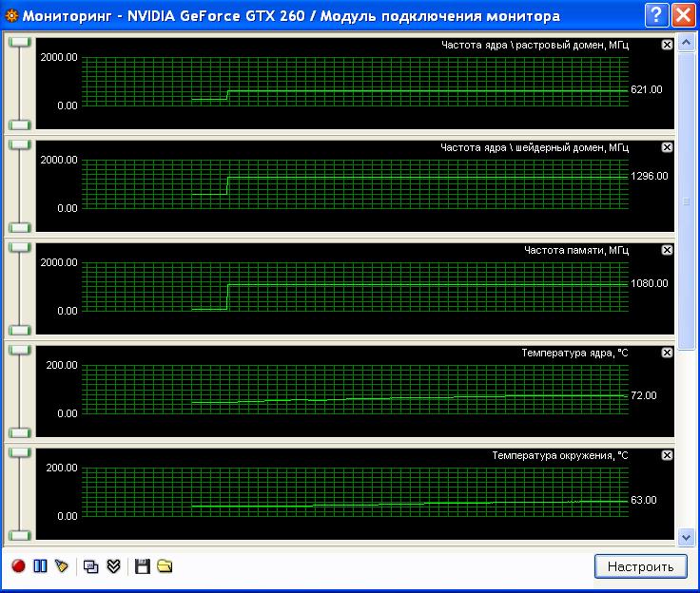
Task: Click 0.00 axis label of растровый домен graph
Action: click(x=68, y=105)
